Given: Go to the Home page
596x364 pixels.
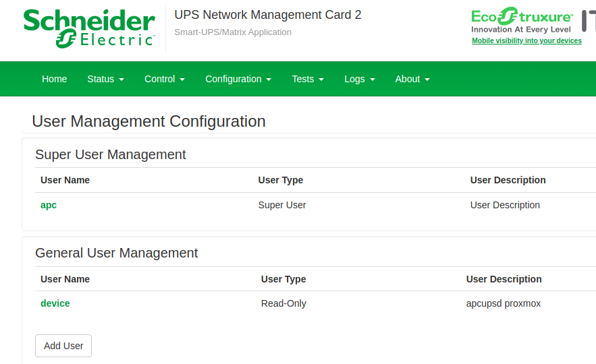Looking at the screenshot, I should coord(54,79).
